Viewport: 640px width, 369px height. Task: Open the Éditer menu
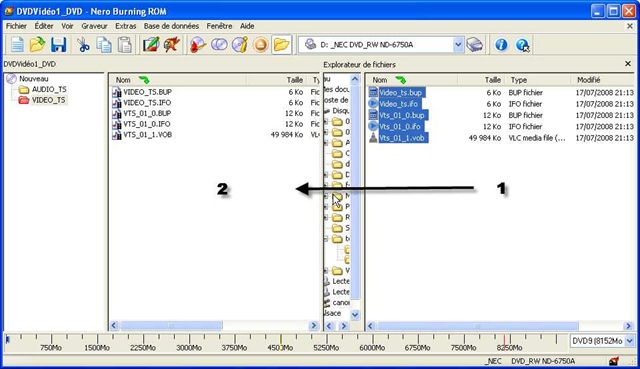coord(44,26)
